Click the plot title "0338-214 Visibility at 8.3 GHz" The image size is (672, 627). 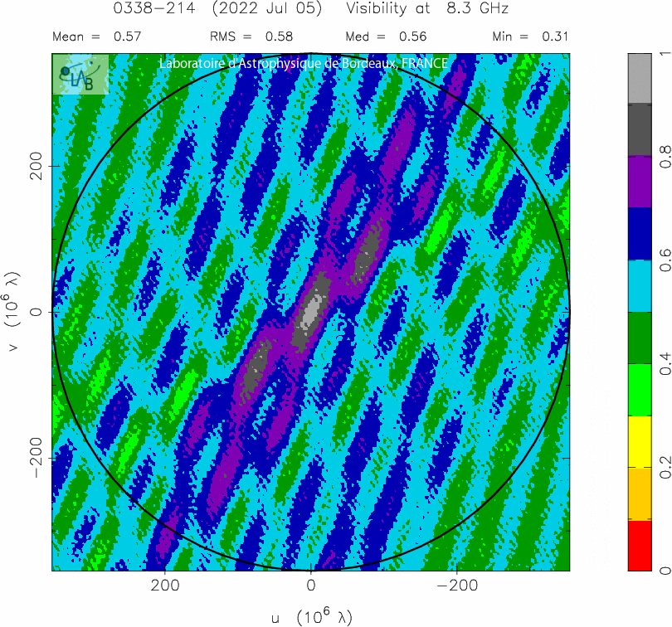(310, 11)
